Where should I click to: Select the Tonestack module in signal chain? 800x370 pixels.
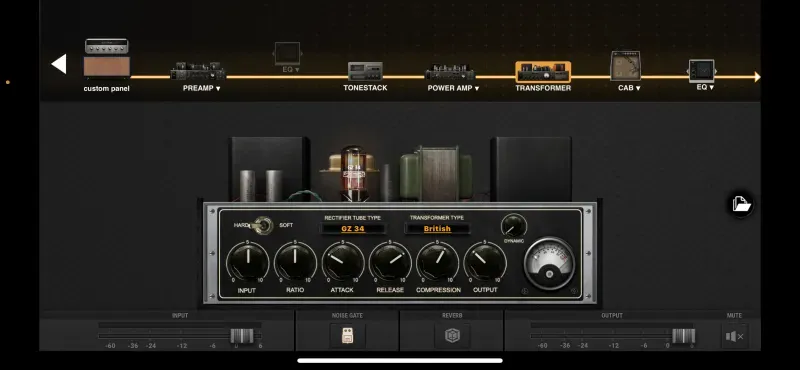365,71
